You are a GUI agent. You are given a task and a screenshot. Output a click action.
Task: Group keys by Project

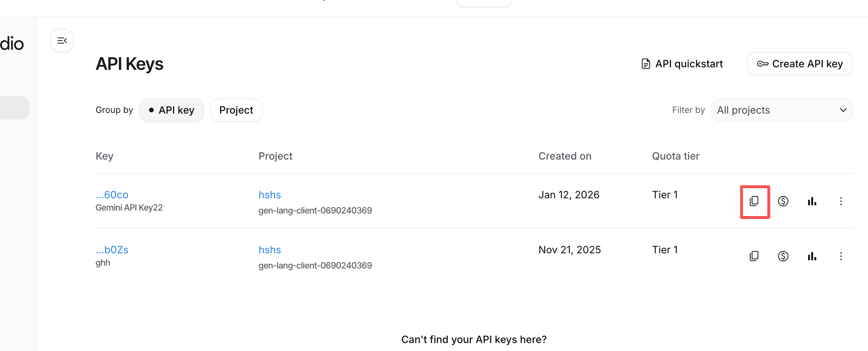tap(236, 110)
